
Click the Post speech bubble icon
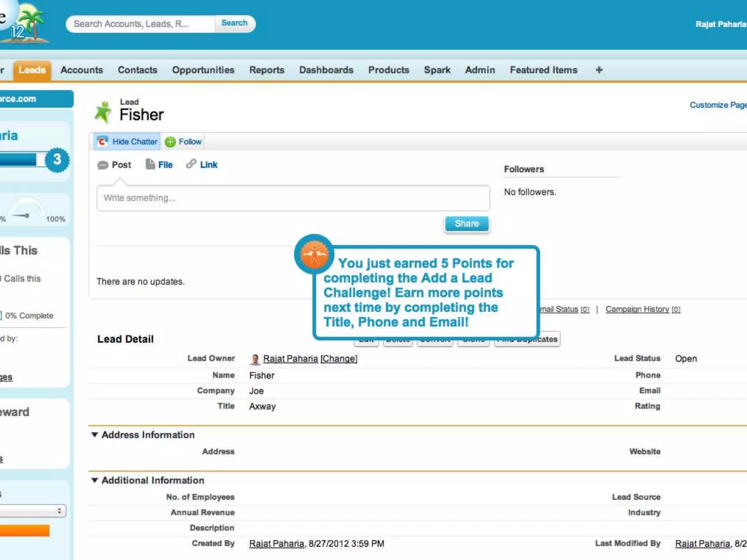pos(103,165)
